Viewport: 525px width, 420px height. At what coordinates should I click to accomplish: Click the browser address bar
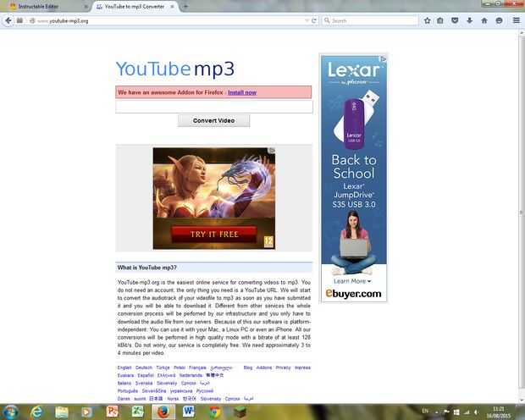coord(168,21)
